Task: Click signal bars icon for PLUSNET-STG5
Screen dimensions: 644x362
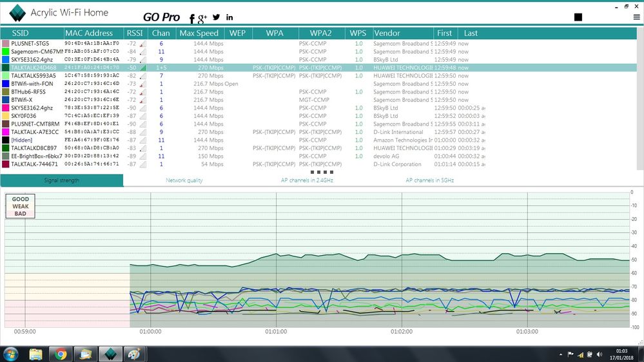Action: [x=142, y=44]
